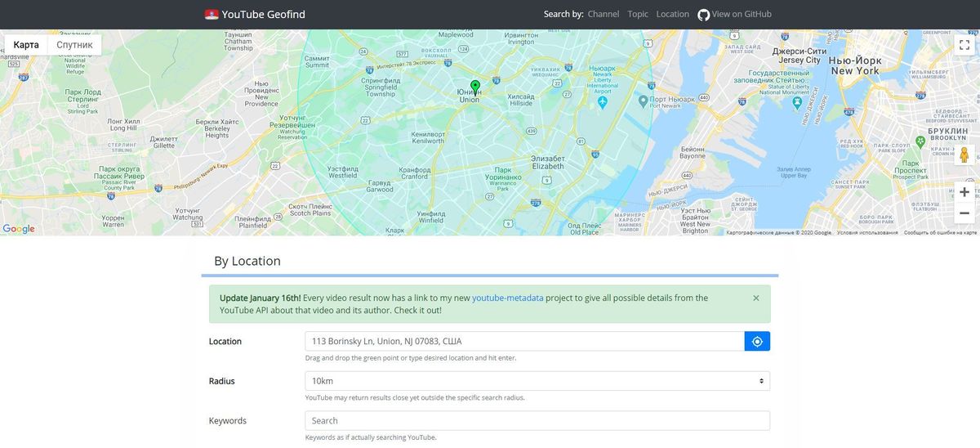Open the Channel search tab
The image size is (980, 448).
point(603,14)
